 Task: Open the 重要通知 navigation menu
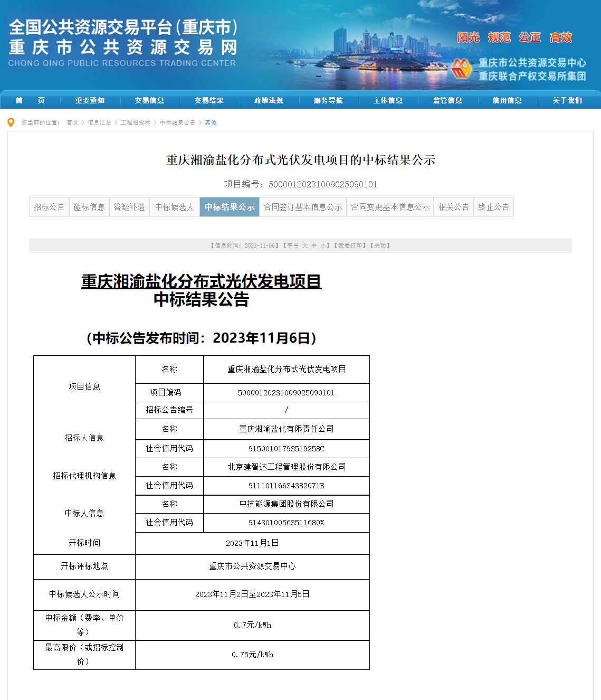pos(90,100)
